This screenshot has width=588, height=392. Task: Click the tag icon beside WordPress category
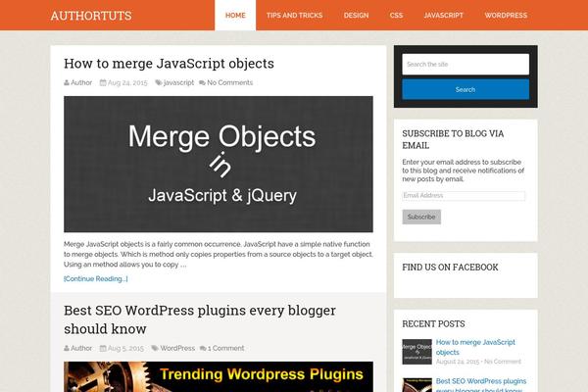[x=155, y=349]
